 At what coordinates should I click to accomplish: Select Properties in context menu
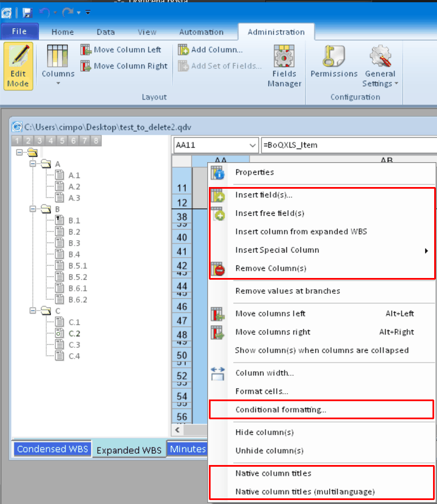(x=255, y=172)
